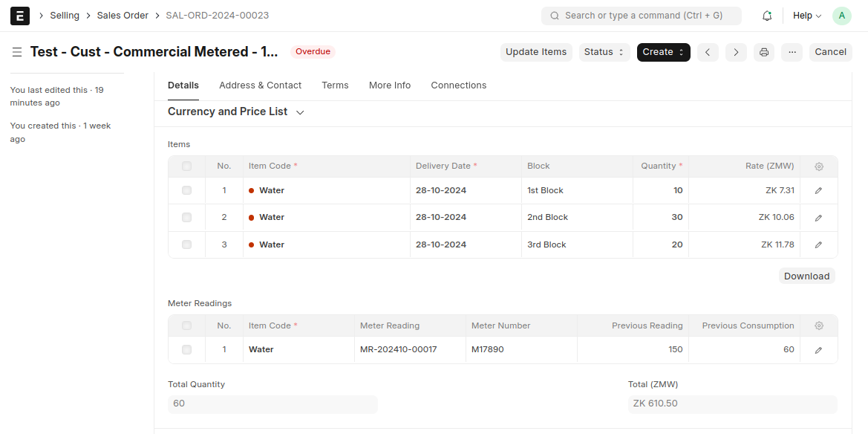Click the search magnifier icon
Image resolution: width=868 pixels, height=434 pixels.
554,16
